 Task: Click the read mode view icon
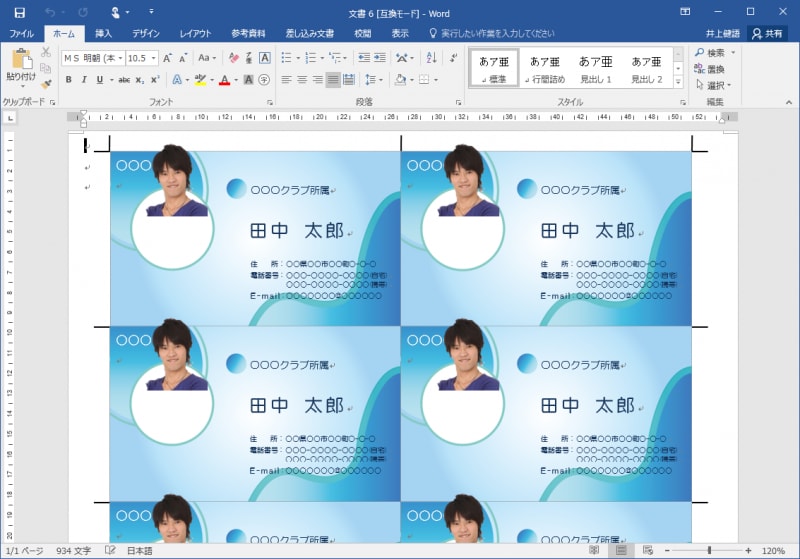point(594,550)
